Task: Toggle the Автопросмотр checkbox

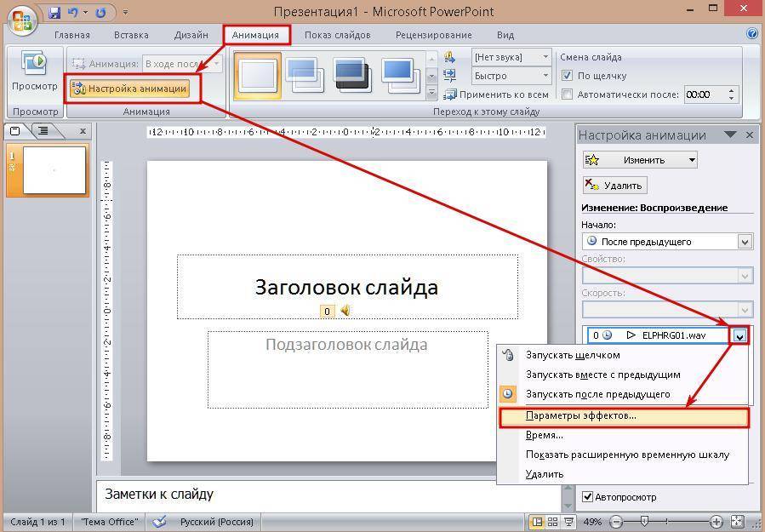Action: (587, 497)
